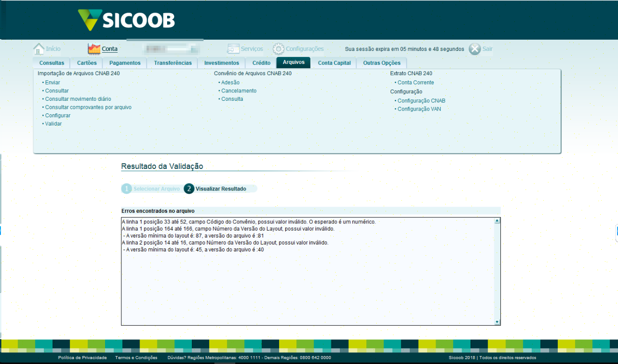Viewport: 618px width, 364px height.
Task: Click 'Convênio de Arquivos CNAB 240' heading
Action: [253, 73]
